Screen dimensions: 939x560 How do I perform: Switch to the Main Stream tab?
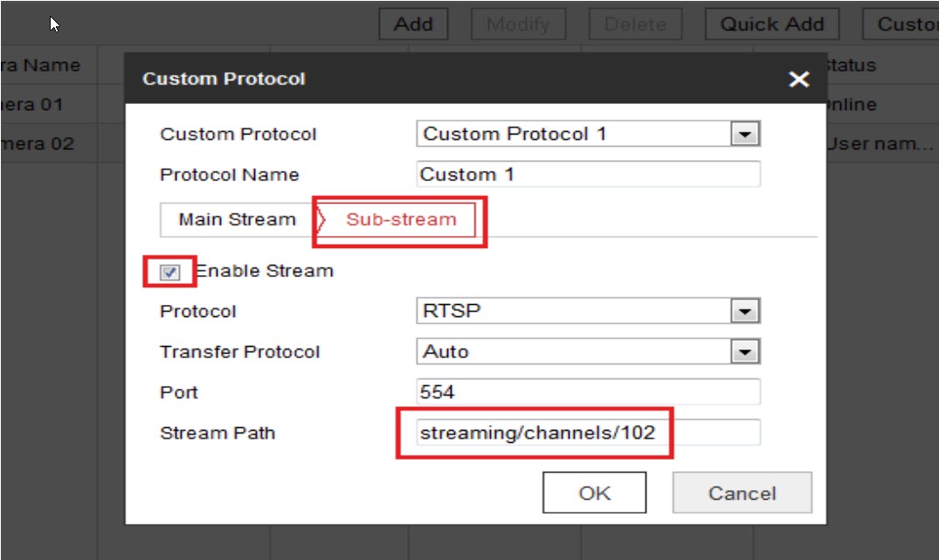point(237,219)
